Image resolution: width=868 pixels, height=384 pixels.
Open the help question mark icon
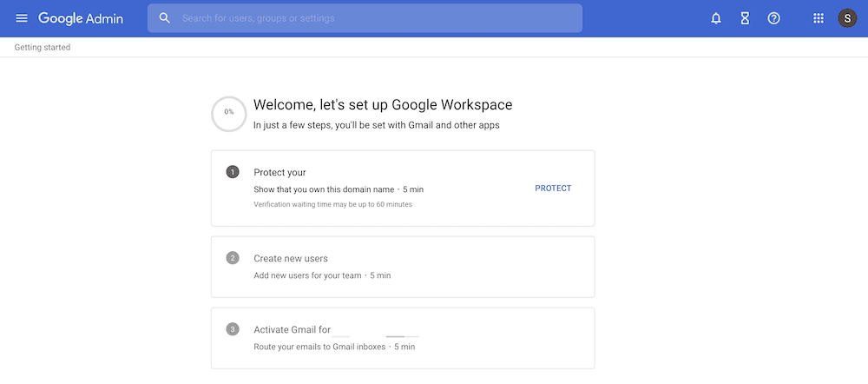point(774,18)
